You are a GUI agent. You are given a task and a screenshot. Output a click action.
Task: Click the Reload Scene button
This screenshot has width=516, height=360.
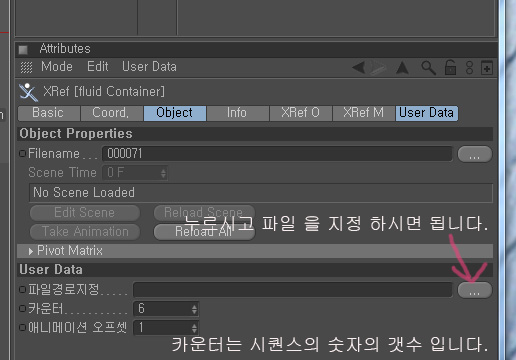pos(204,213)
